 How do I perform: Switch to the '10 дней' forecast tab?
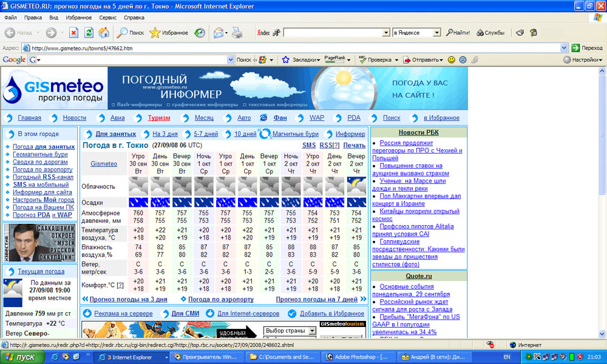245,134
